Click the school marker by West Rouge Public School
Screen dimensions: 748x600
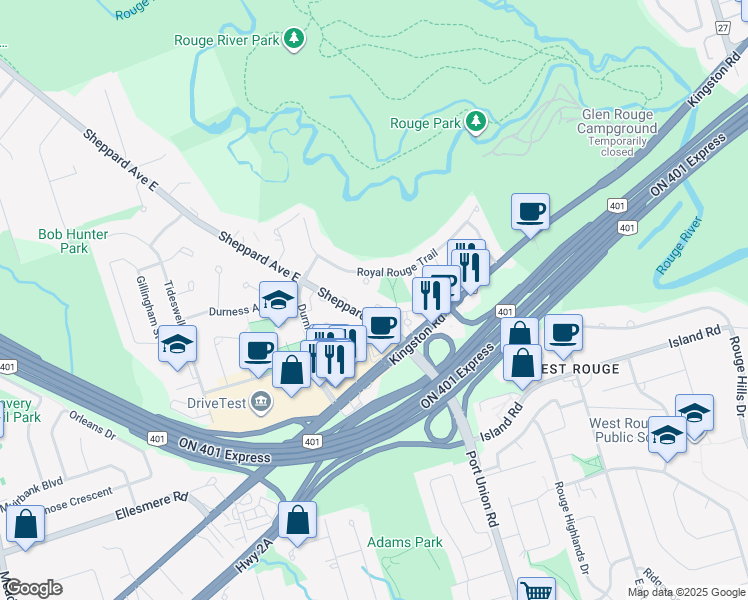coord(667,438)
